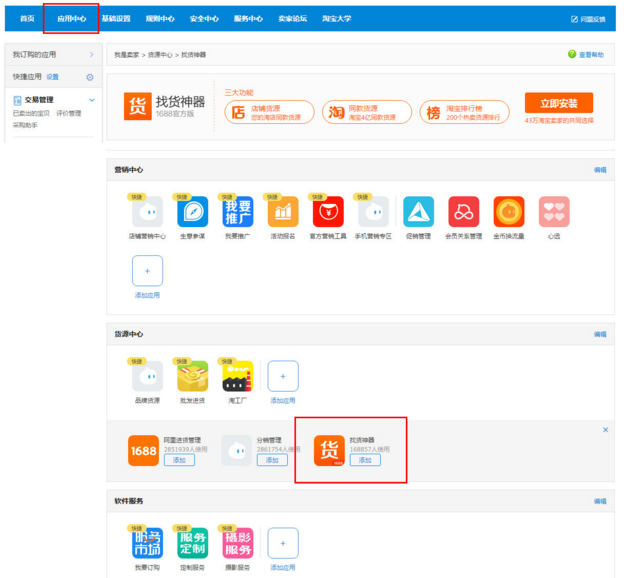Screen dimensions: 624x578
Task: Open the 批发进货 box icon
Action: (193, 376)
